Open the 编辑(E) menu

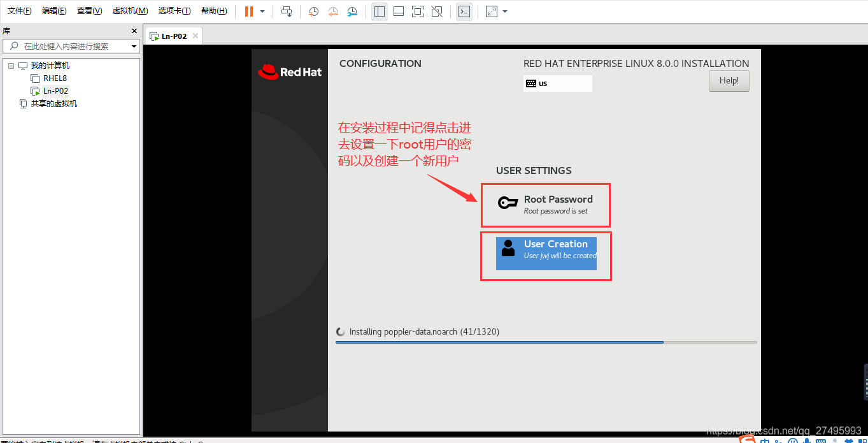[x=54, y=11]
